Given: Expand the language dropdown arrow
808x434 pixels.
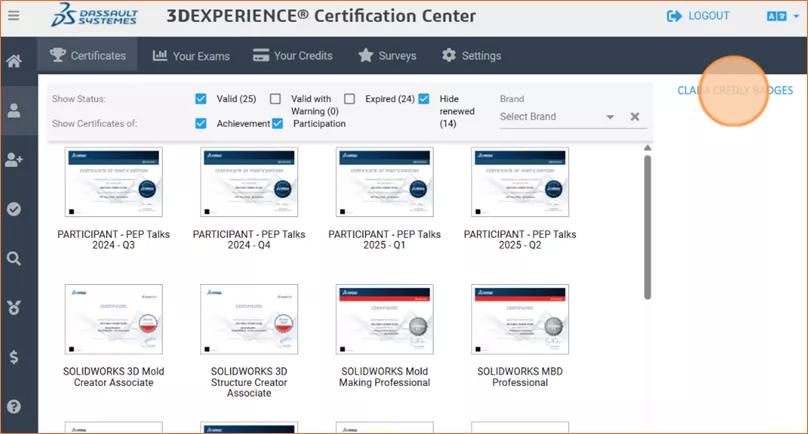Looking at the screenshot, I should [x=796, y=16].
